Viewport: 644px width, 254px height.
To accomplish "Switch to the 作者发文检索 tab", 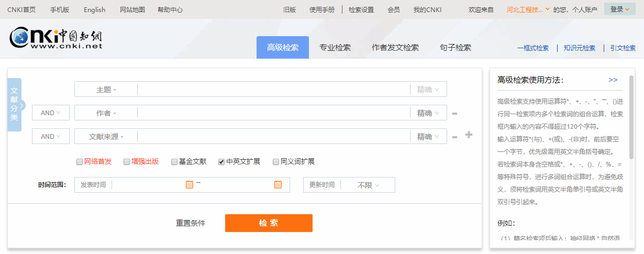I will click(395, 48).
